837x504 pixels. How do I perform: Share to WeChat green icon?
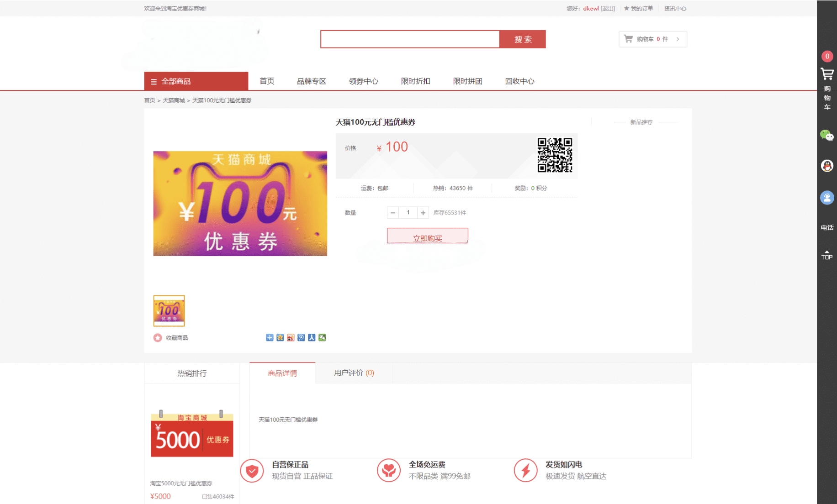(x=322, y=337)
